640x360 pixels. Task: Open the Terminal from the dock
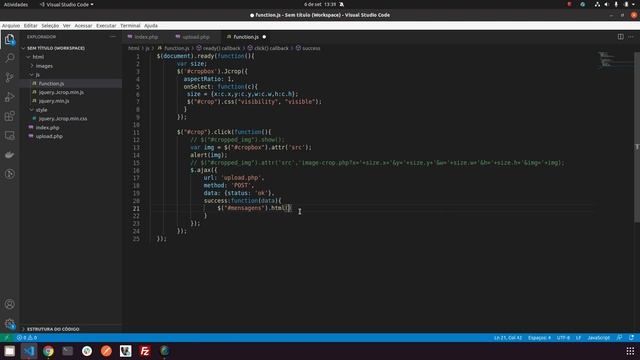[67, 351]
